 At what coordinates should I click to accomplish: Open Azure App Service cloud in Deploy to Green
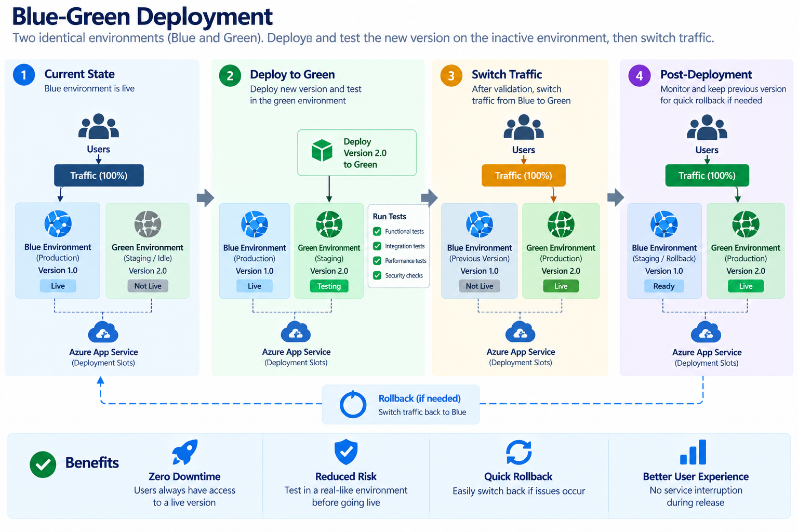click(x=296, y=332)
